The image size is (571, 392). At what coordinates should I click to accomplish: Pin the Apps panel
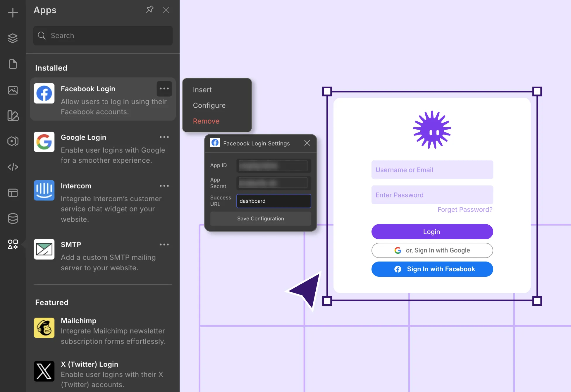click(x=150, y=10)
